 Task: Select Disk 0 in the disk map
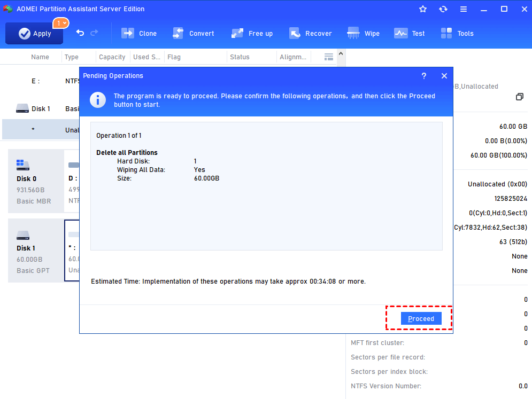coord(36,181)
